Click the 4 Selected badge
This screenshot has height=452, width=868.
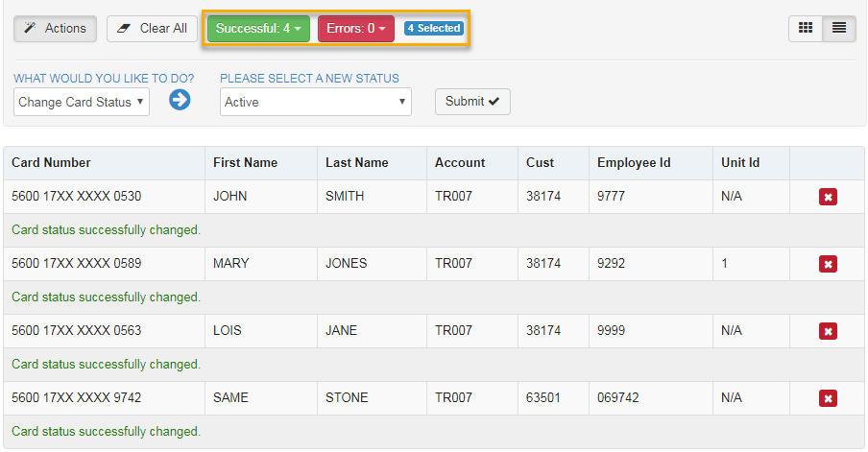(x=434, y=28)
